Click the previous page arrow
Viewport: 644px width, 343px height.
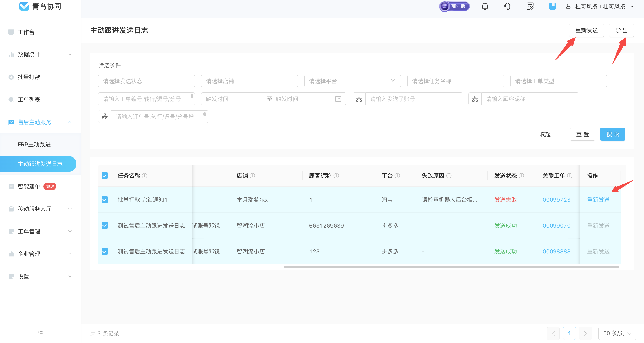553,333
